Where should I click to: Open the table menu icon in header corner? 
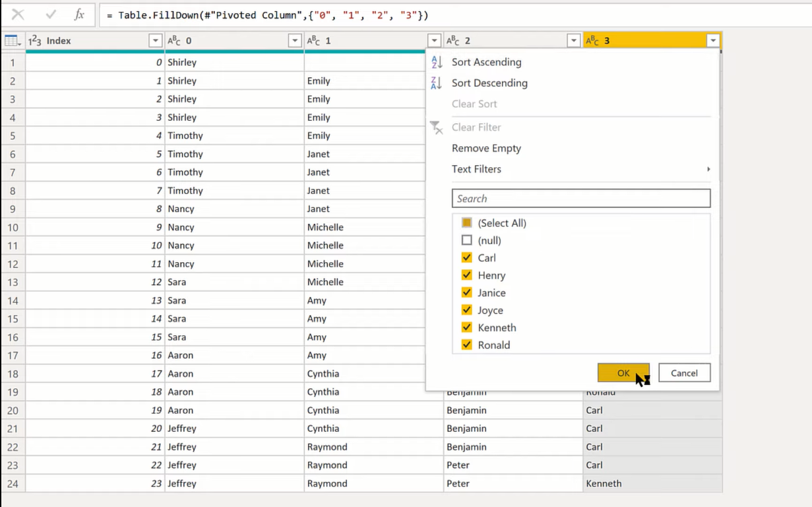pyautogui.click(x=13, y=41)
